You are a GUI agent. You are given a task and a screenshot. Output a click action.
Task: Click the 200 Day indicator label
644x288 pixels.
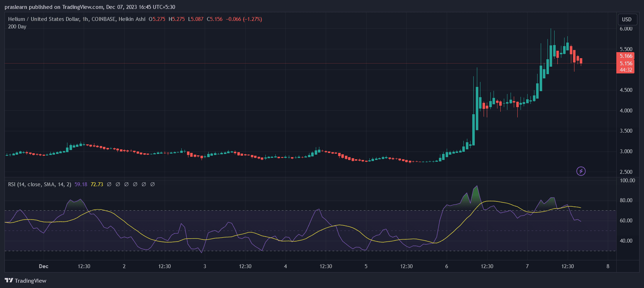coord(17,27)
